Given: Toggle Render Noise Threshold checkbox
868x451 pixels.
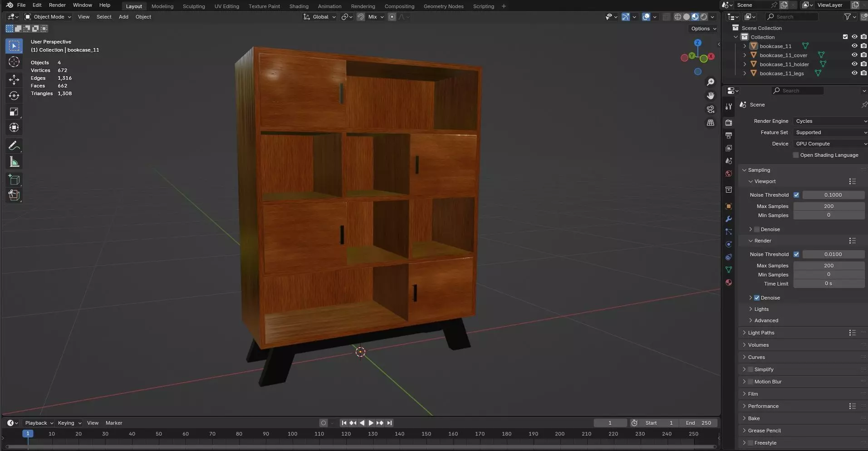Looking at the screenshot, I should (796, 254).
